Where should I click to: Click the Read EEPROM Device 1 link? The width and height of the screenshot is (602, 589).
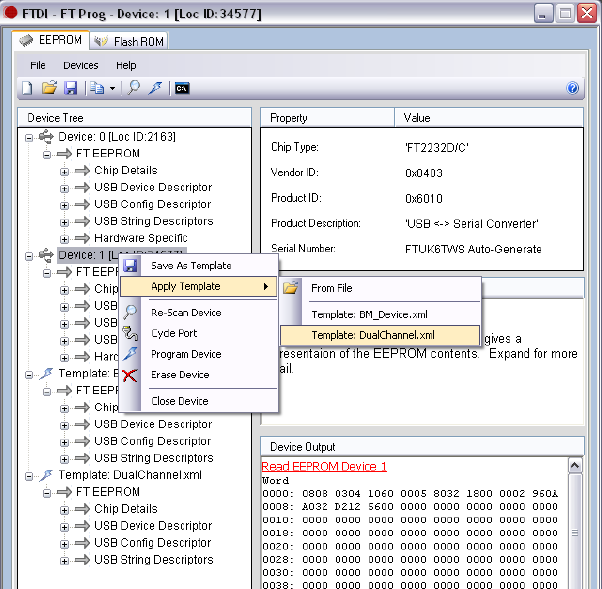[x=324, y=466]
